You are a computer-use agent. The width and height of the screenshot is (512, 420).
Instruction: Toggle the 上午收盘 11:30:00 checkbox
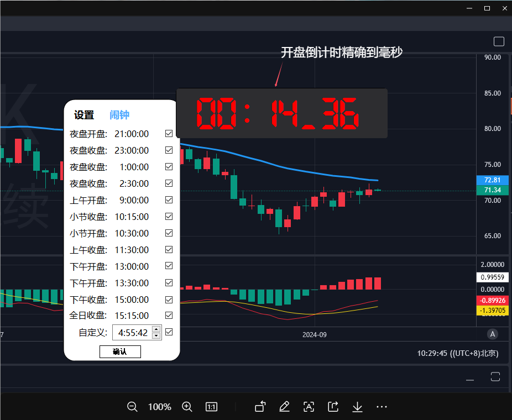click(x=169, y=250)
